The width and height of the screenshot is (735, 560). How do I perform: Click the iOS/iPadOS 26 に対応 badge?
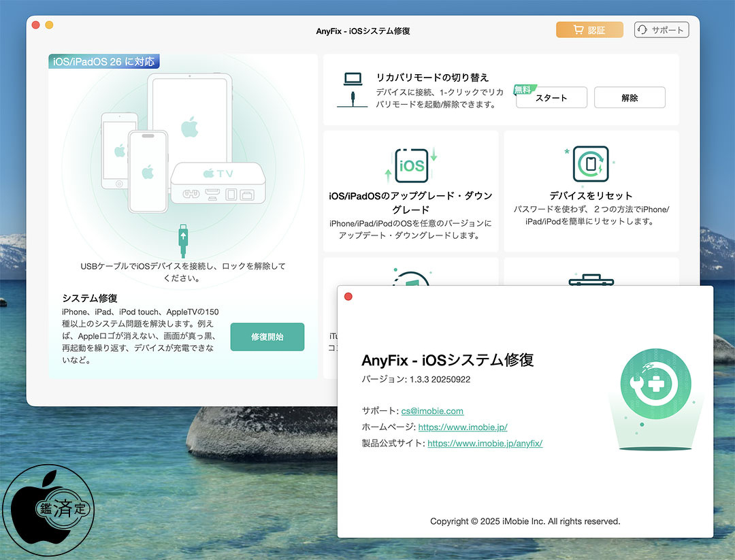104,62
